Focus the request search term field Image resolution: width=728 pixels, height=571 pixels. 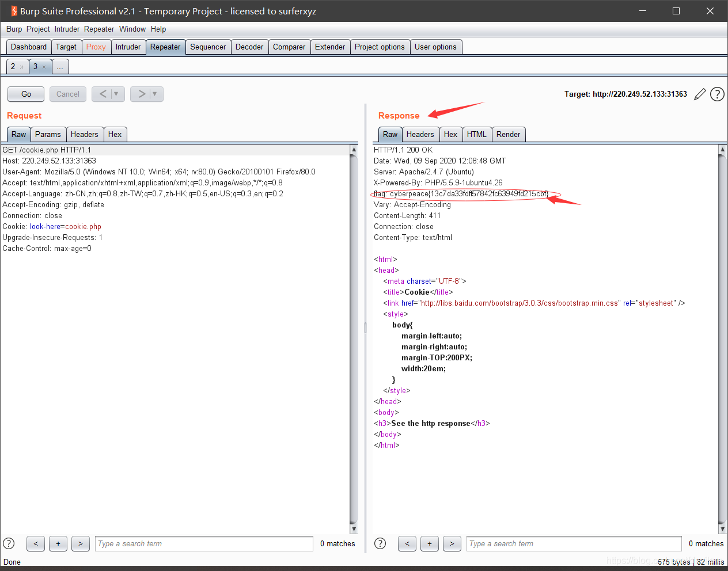tap(204, 543)
